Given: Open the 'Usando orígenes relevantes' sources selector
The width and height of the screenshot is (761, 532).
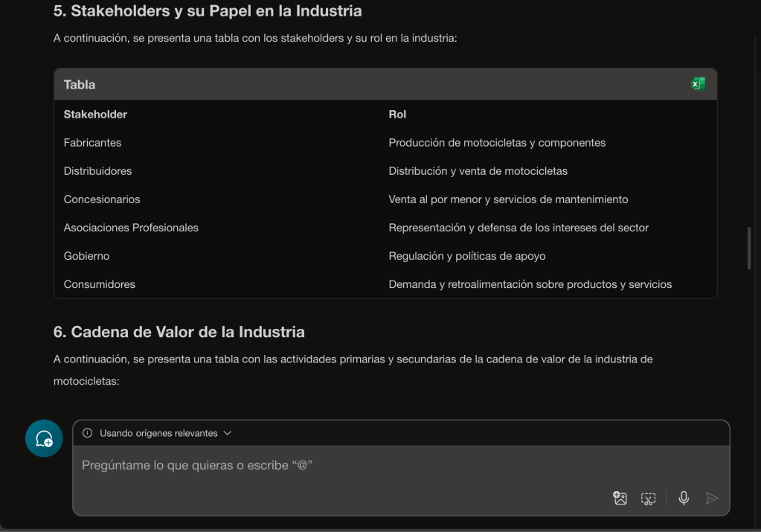Looking at the screenshot, I should point(158,433).
